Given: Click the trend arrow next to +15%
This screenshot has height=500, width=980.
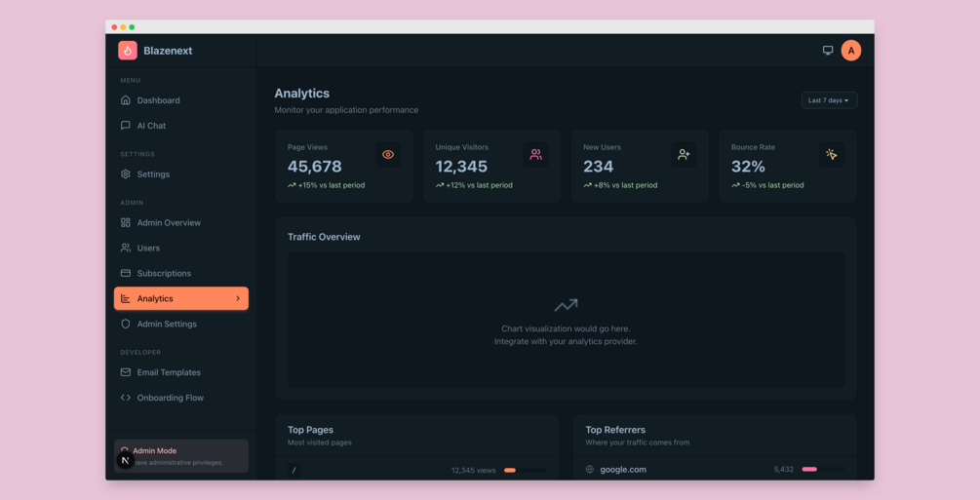Looking at the screenshot, I should (292, 185).
